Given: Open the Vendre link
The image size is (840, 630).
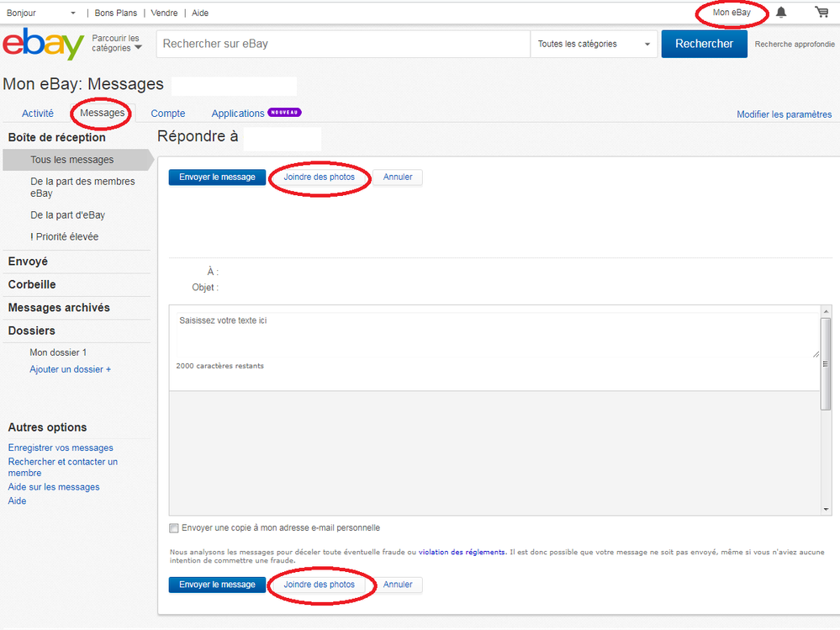Looking at the screenshot, I should 164,13.
